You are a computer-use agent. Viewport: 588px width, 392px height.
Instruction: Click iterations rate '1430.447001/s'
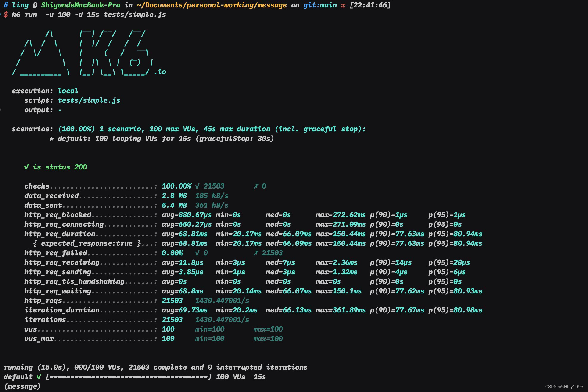tap(222, 320)
